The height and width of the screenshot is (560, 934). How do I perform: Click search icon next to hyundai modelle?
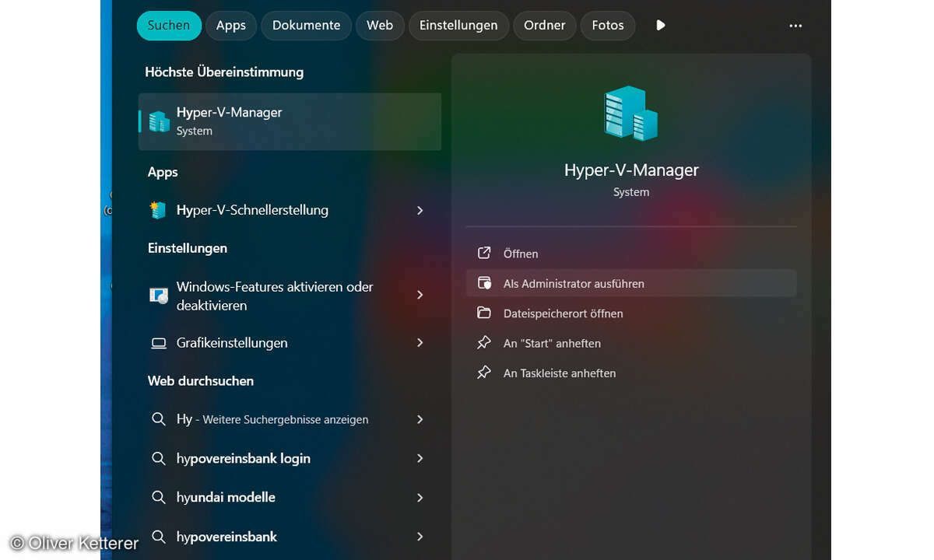click(x=159, y=498)
